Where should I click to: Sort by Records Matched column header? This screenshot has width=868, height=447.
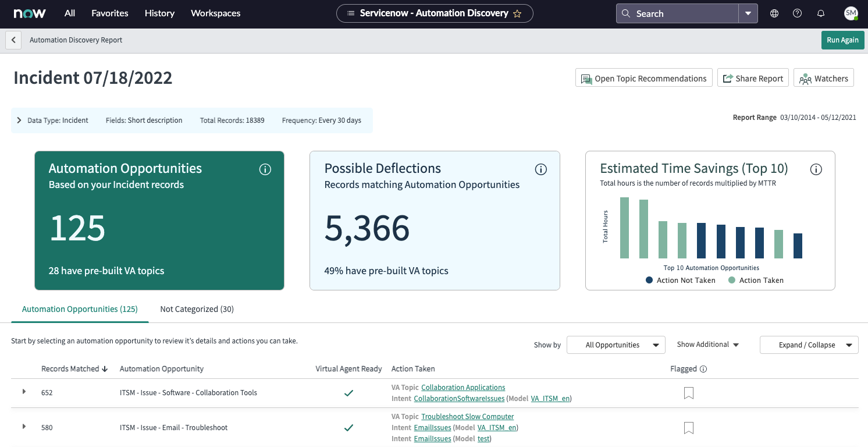tap(74, 368)
